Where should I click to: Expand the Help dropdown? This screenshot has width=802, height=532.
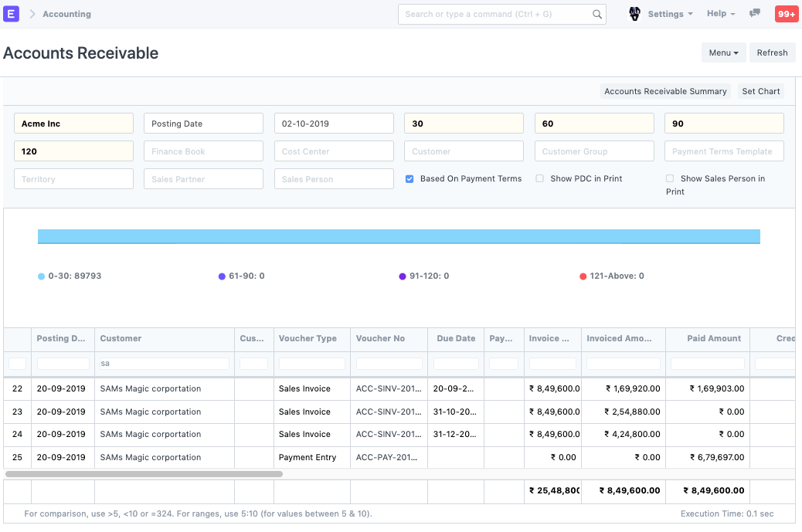(x=720, y=14)
